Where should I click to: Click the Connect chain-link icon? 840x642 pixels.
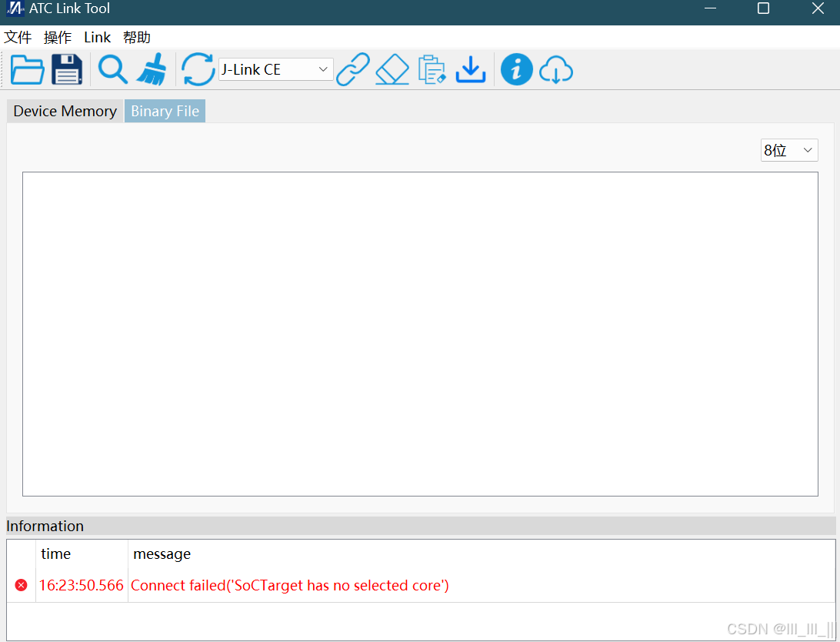tap(352, 69)
